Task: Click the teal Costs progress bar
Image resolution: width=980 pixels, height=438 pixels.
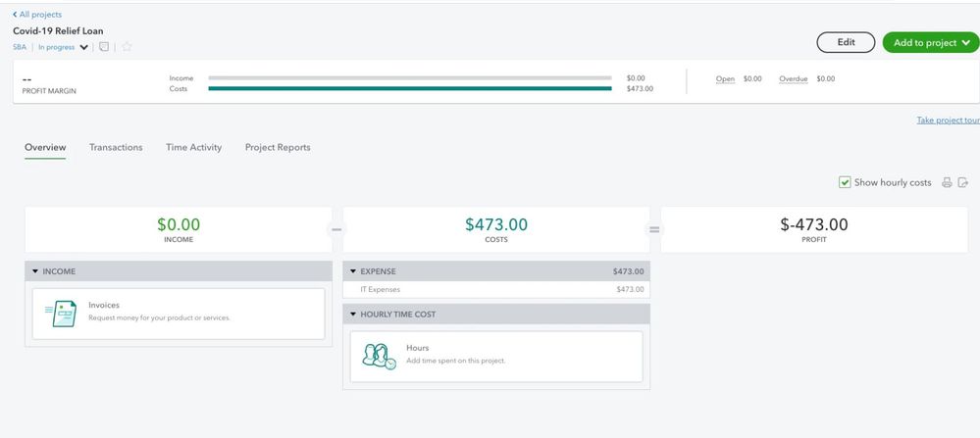Action: [x=409, y=89]
